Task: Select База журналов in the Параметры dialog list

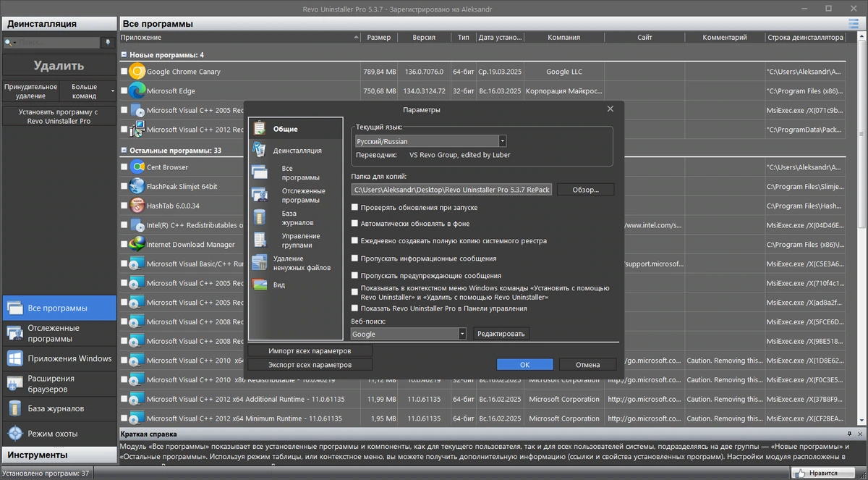Action: (295, 218)
